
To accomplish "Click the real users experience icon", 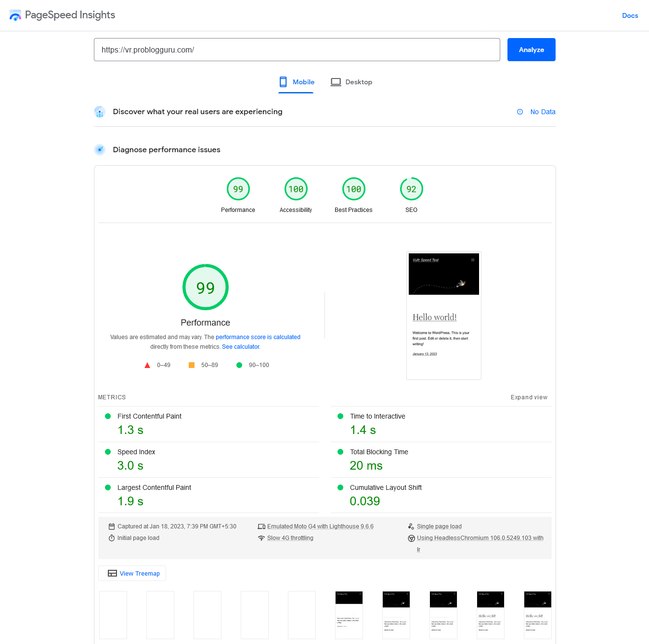I will 100,112.
